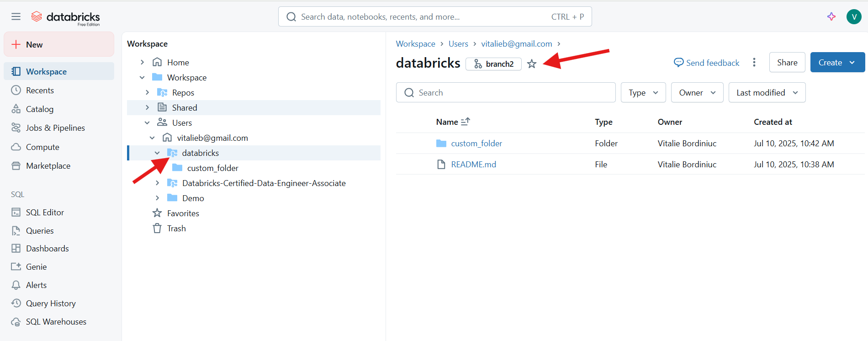Click the Send feedback link
Image resolution: width=868 pixels, height=341 pixels.
[706, 63]
